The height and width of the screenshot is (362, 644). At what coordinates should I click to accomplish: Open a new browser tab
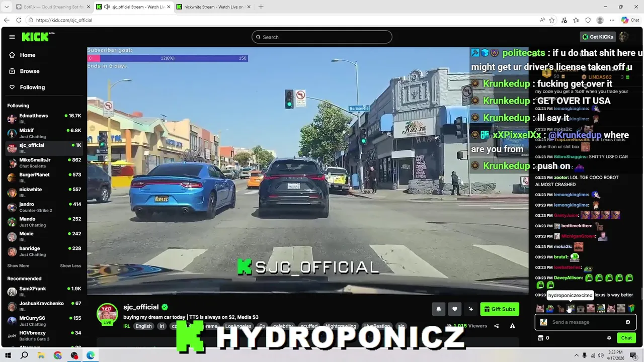[x=261, y=7]
